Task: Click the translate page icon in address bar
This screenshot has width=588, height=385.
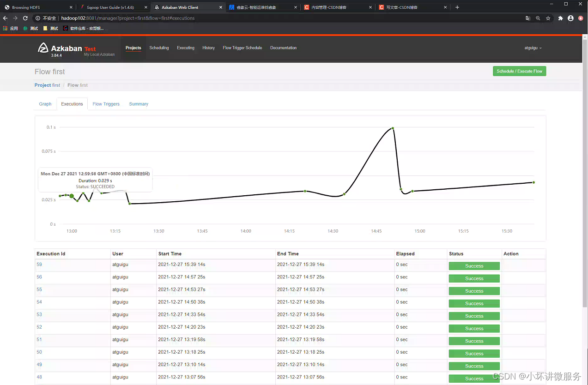Action: [528, 18]
